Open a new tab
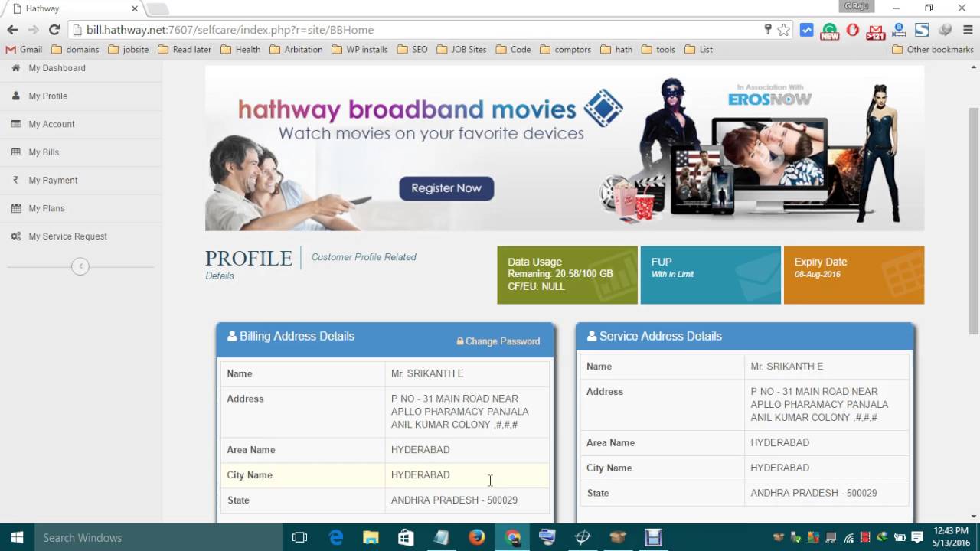This screenshot has width=980, height=551. (x=158, y=9)
